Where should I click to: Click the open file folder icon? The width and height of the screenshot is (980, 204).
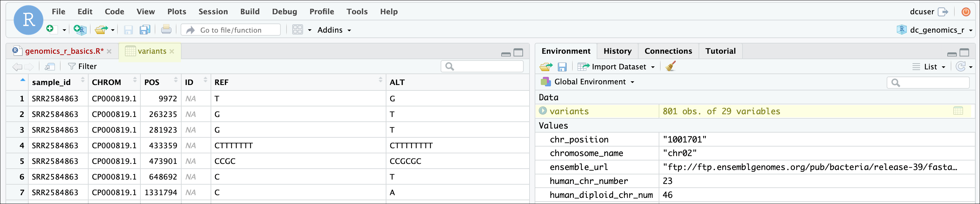tap(102, 30)
